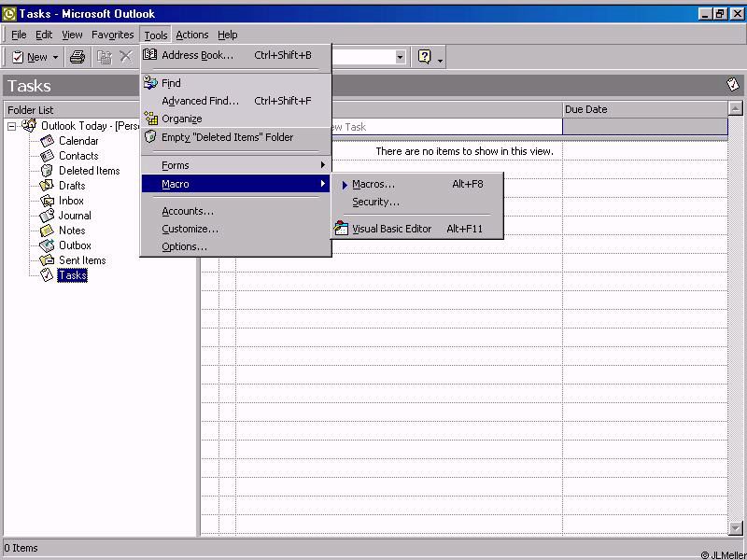Open the toolbar combo box dropdown arrow
The width and height of the screenshot is (747, 560).
click(x=400, y=57)
